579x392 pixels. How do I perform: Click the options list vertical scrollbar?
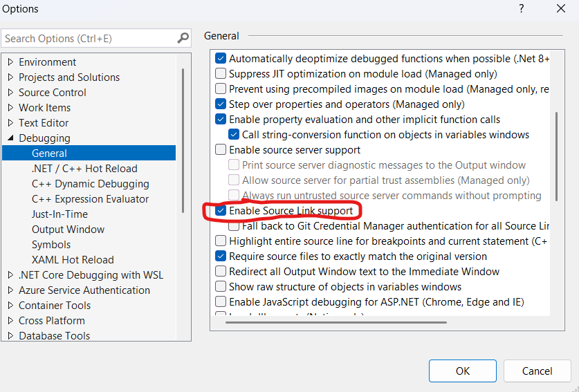[556, 156]
